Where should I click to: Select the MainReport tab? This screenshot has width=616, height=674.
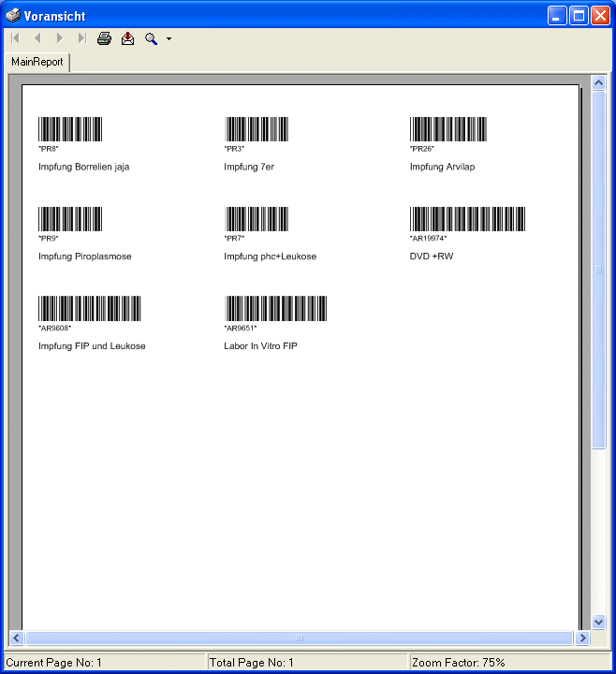tap(37, 62)
